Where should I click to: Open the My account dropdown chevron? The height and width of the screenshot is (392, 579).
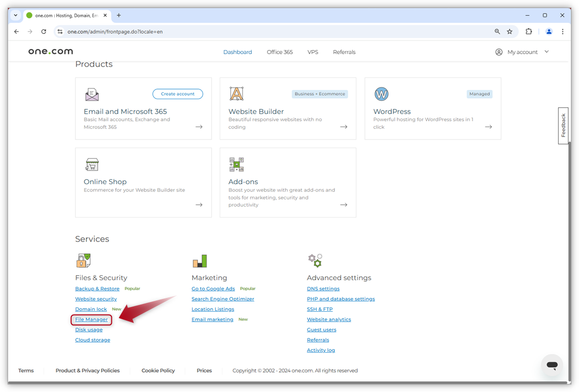click(546, 51)
